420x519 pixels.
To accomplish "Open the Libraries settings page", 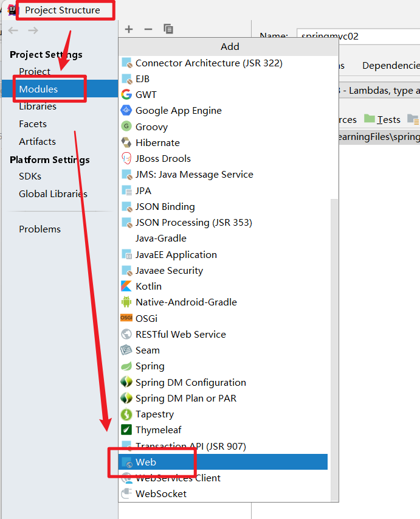I will point(38,106).
